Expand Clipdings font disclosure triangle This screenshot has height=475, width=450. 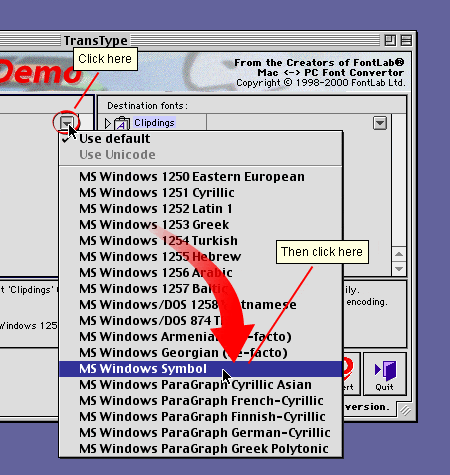(x=107, y=123)
